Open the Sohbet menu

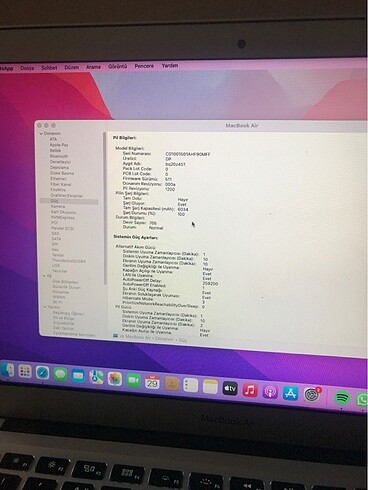tap(49, 68)
